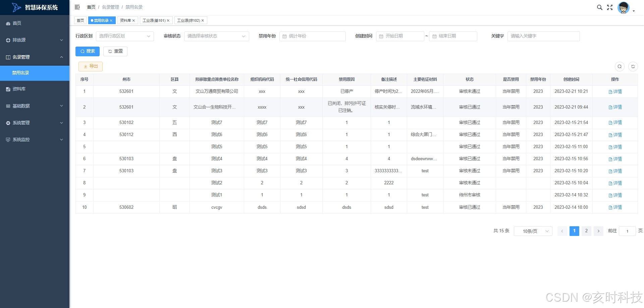Focus the 关键字 keyword input

[x=543, y=36]
